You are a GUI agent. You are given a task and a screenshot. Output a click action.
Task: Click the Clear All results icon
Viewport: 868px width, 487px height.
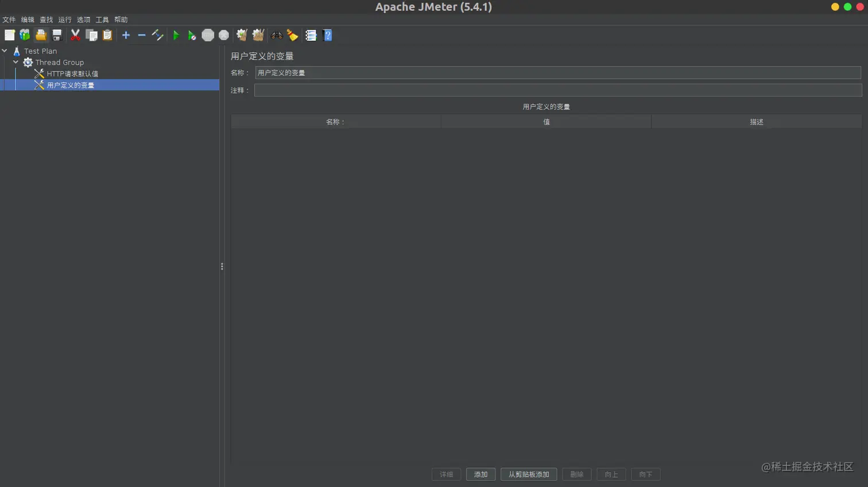point(258,36)
